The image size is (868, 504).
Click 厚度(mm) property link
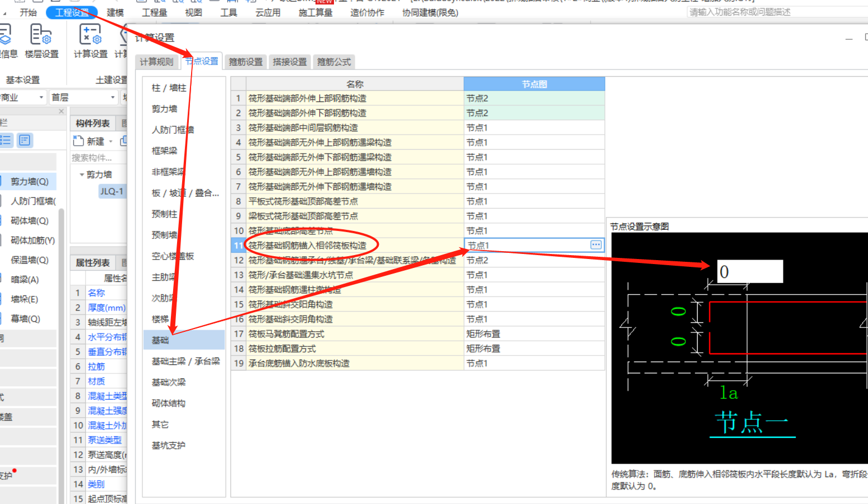(x=106, y=308)
